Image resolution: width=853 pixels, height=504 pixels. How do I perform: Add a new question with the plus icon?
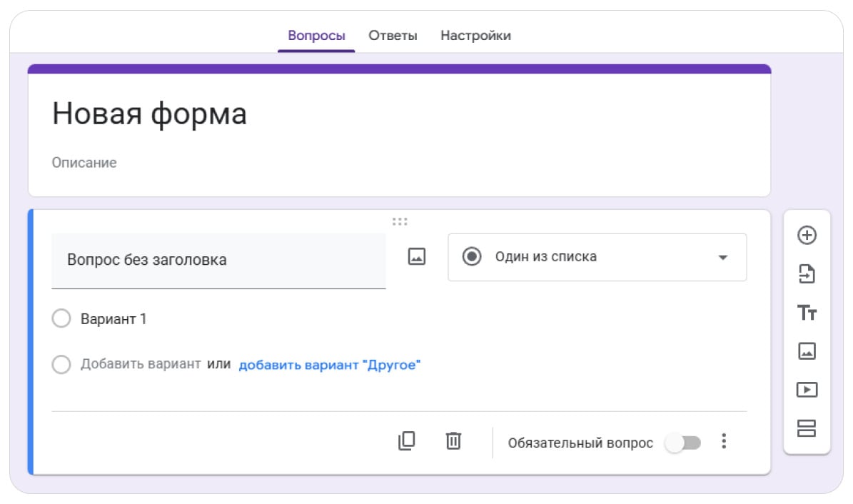coord(807,236)
